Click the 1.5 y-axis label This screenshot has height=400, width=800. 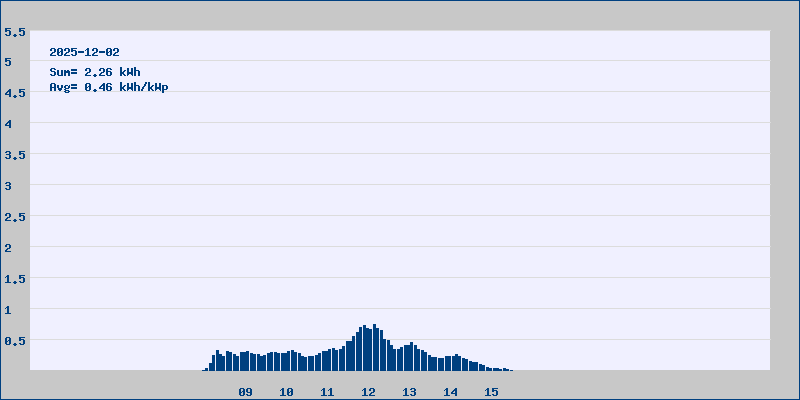pyautogui.click(x=15, y=279)
